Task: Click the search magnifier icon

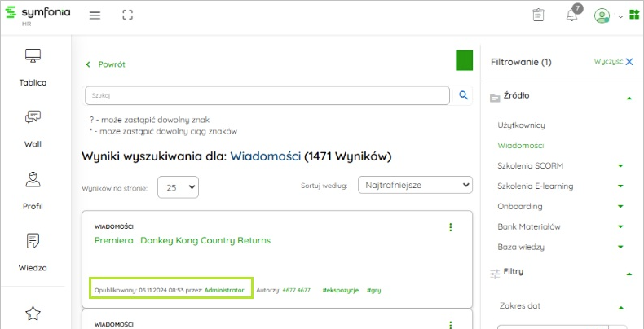Action: [464, 95]
